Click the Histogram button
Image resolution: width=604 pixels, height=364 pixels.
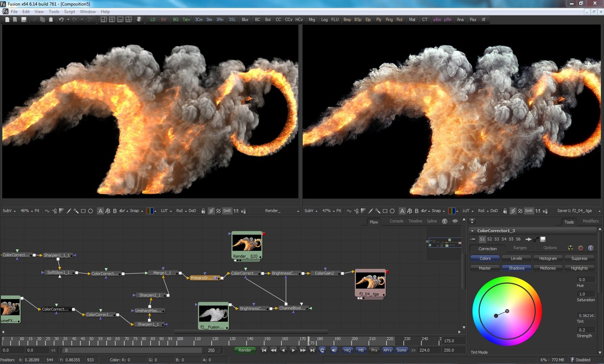tap(548, 259)
